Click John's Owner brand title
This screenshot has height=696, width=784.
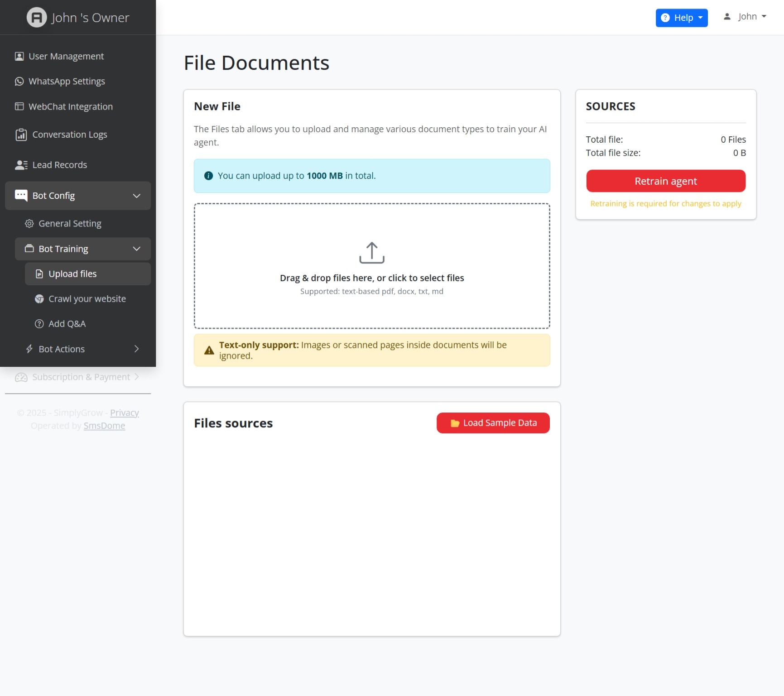click(x=90, y=18)
